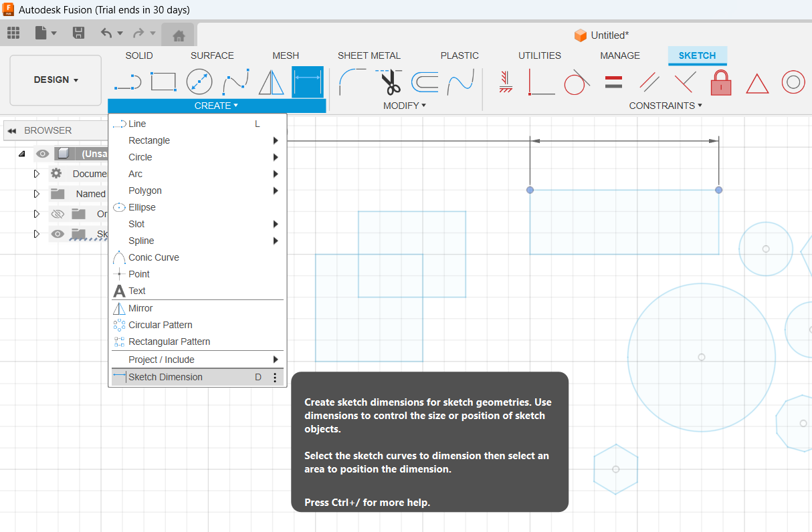Select the Offset tool
812x532 pixels.
(425, 82)
